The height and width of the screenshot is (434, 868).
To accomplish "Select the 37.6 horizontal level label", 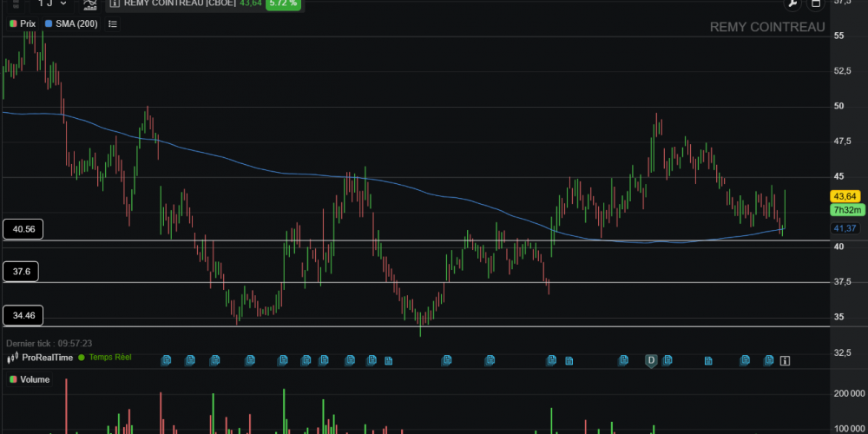I will [21, 272].
